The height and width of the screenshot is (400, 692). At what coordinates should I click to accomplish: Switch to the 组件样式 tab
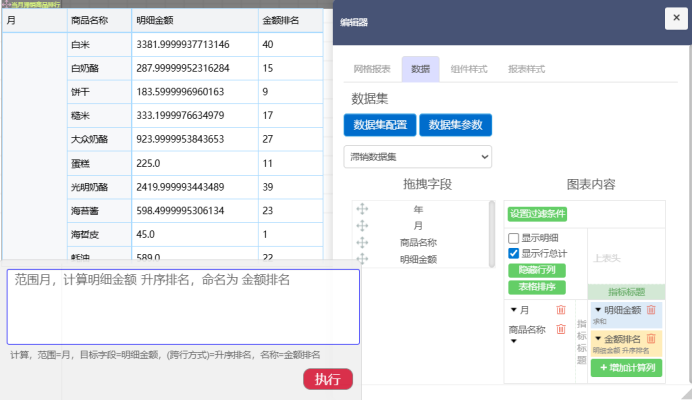coord(469,69)
